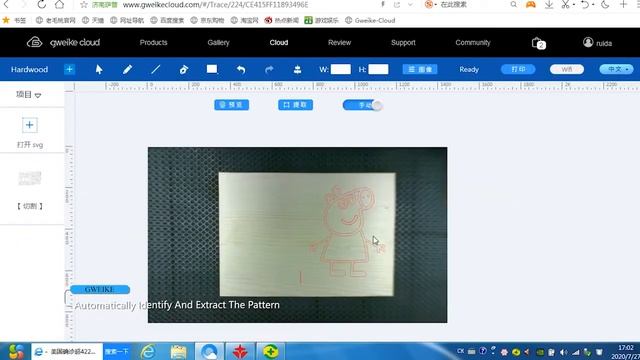Click the plus icon above 打开 svg

pyautogui.click(x=29, y=125)
